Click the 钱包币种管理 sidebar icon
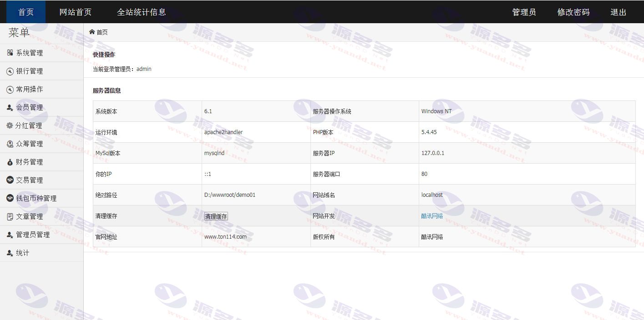Viewport: 644px width, 320px height. 10,198
